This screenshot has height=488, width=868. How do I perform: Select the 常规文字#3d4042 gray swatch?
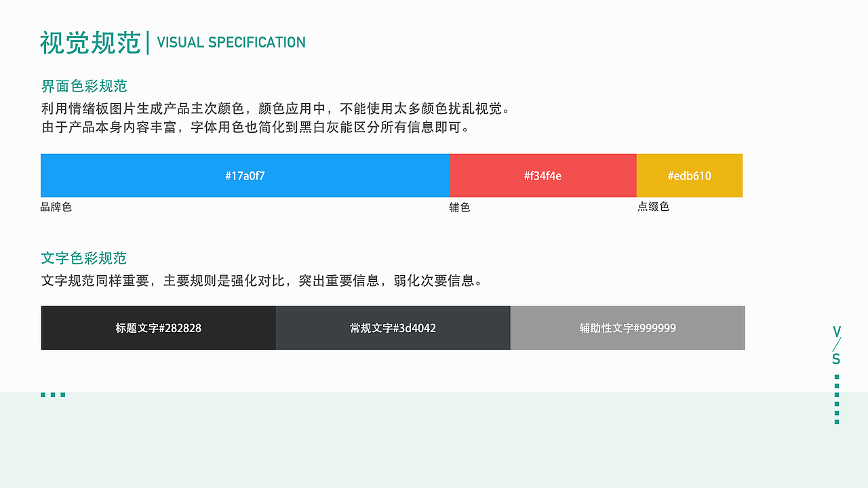coord(393,328)
